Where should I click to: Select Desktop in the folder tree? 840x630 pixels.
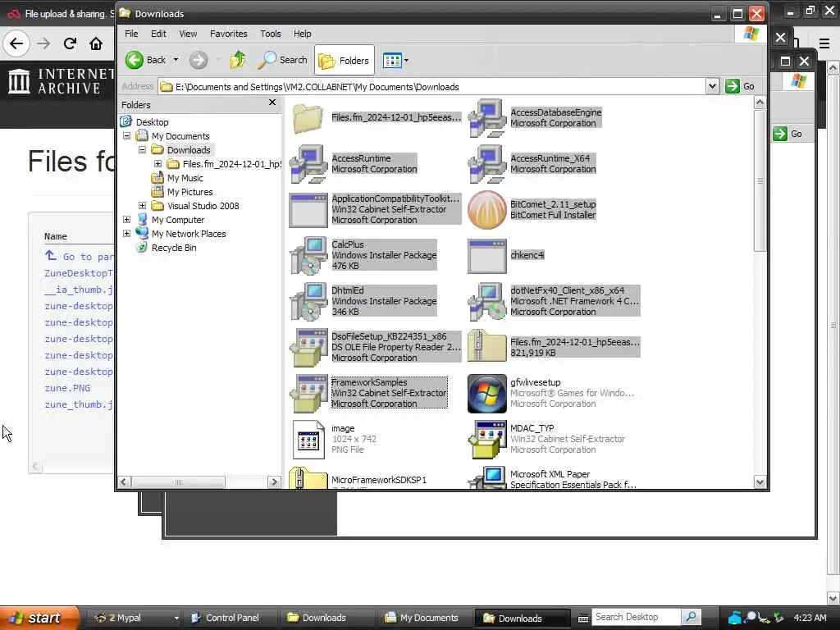[x=152, y=122]
